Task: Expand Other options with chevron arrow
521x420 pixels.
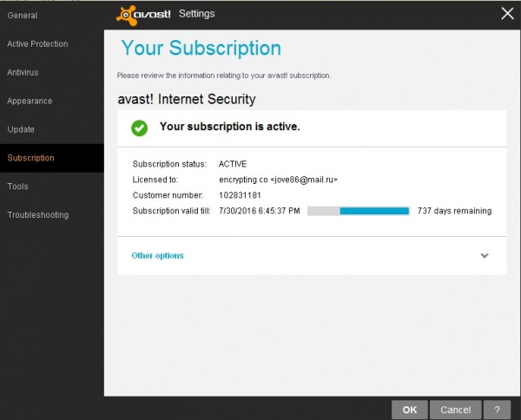Action: point(485,256)
